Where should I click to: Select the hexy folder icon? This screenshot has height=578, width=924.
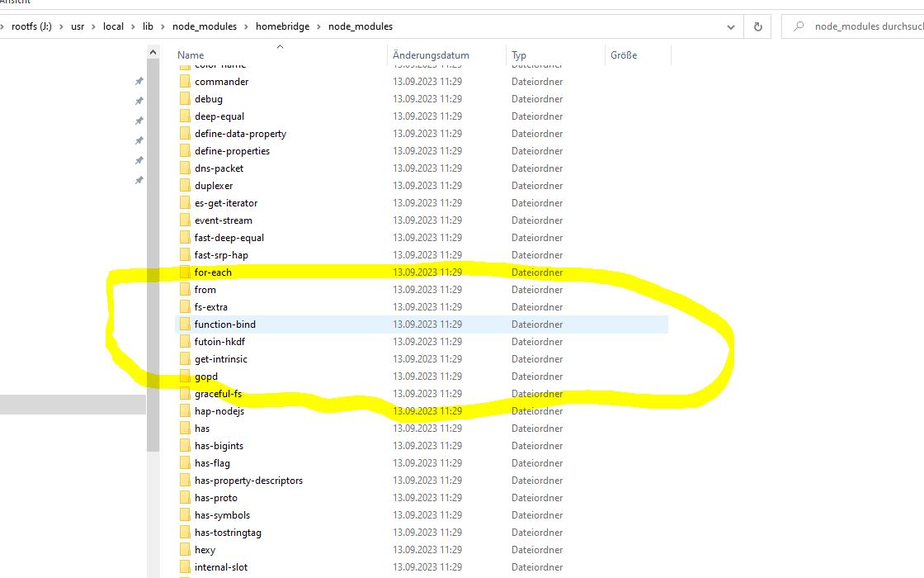185,550
